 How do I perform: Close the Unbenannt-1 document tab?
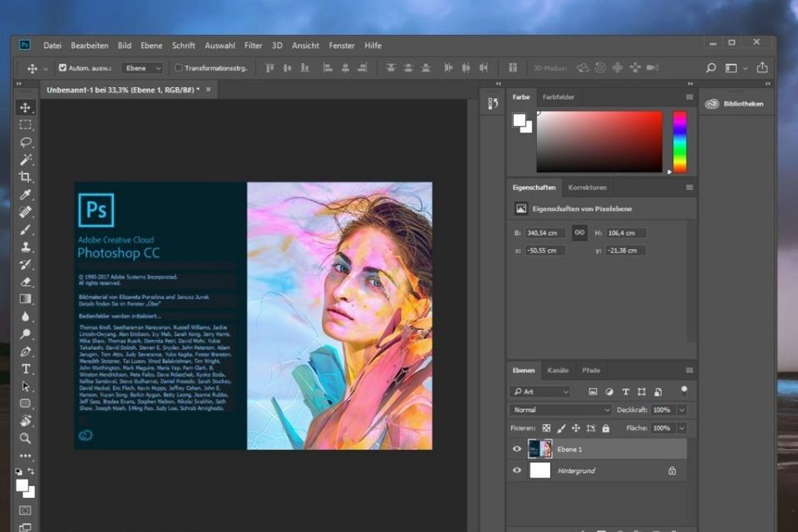[x=208, y=89]
